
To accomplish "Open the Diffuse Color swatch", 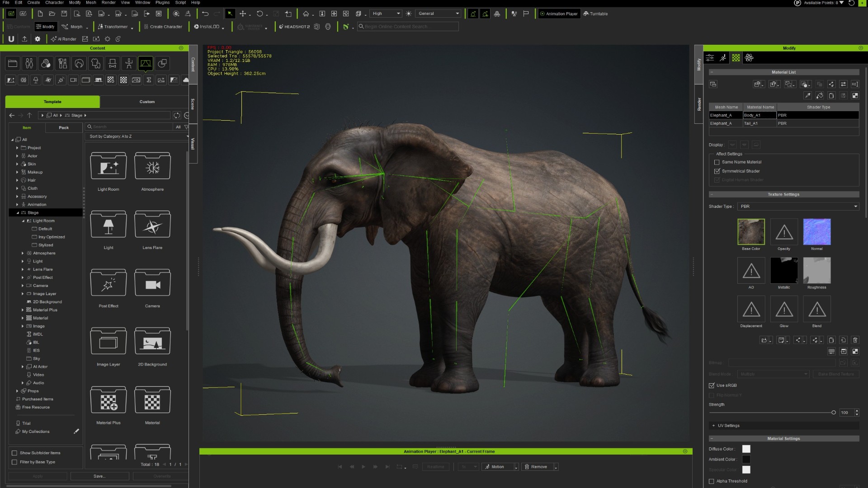I will (746, 449).
